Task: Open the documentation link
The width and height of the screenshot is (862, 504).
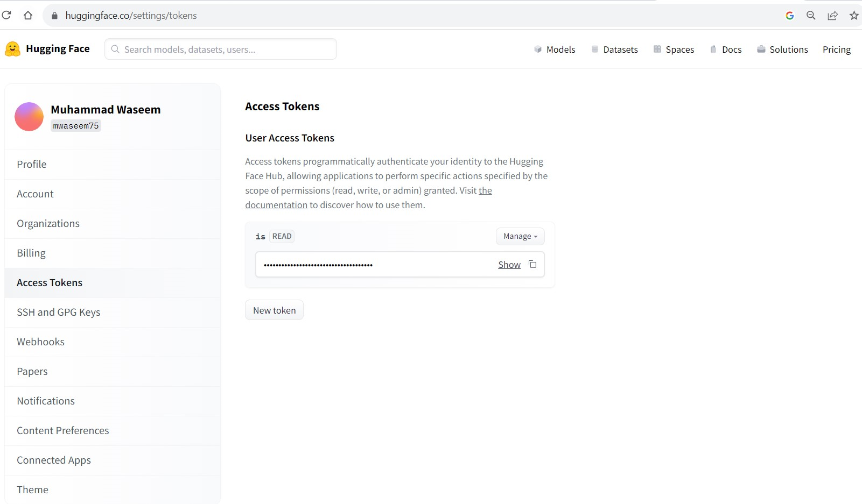Action: (276, 204)
